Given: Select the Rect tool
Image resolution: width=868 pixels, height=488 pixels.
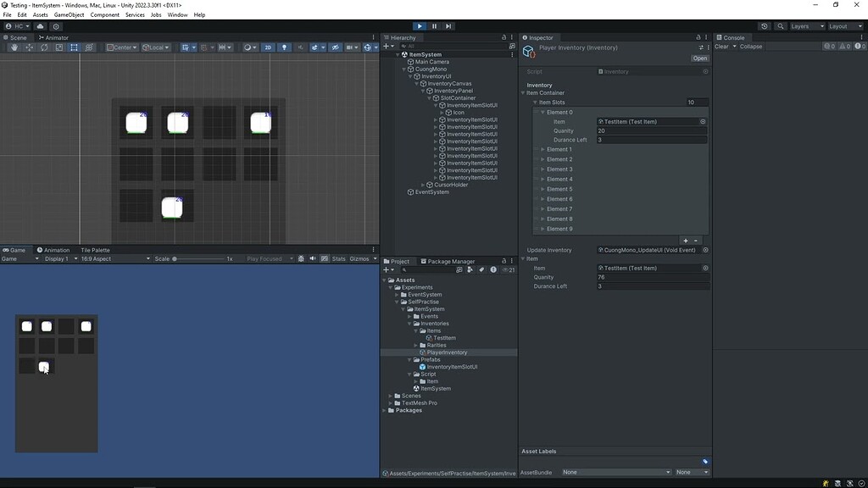Looking at the screenshot, I should [x=73, y=47].
